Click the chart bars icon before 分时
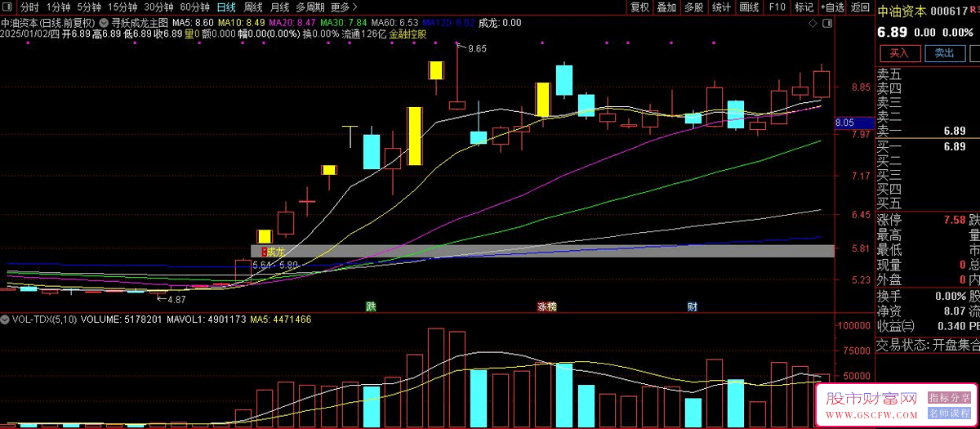980x429 pixels. [9, 7]
